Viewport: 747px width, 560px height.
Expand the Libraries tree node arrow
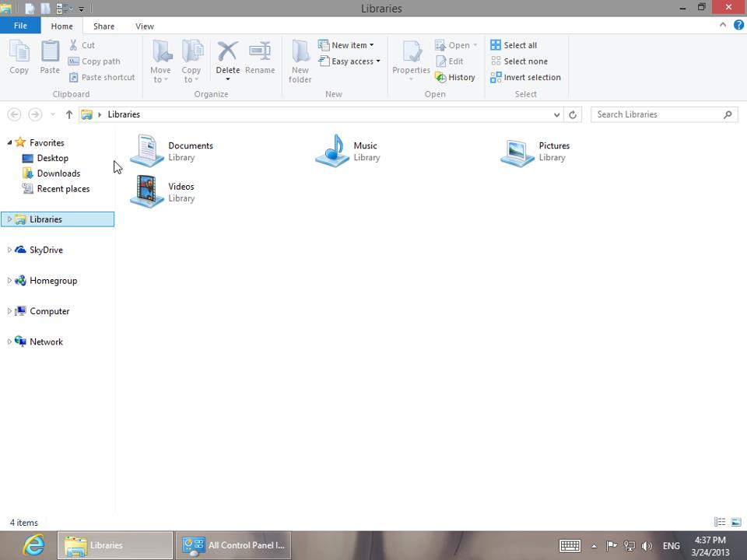pyautogui.click(x=9, y=219)
